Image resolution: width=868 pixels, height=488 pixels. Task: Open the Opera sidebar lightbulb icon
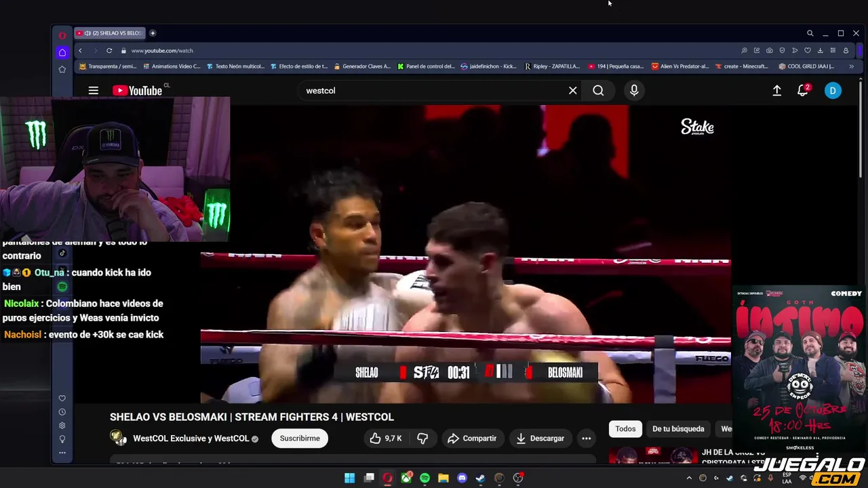click(x=62, y=439)
